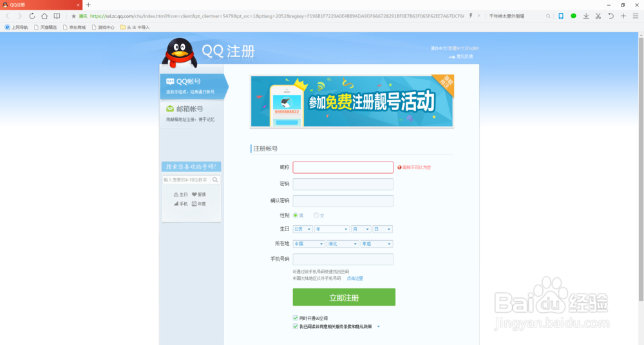Image resolution: width=644 pixels, height=345 pixels.
Task: Open the browser home page icon
Action: tap(44, 16)
